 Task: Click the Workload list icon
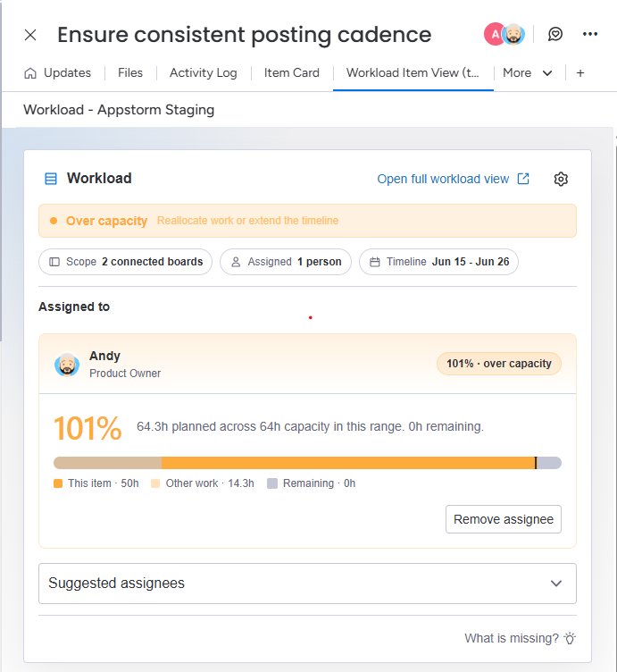(x=51, y=179)
